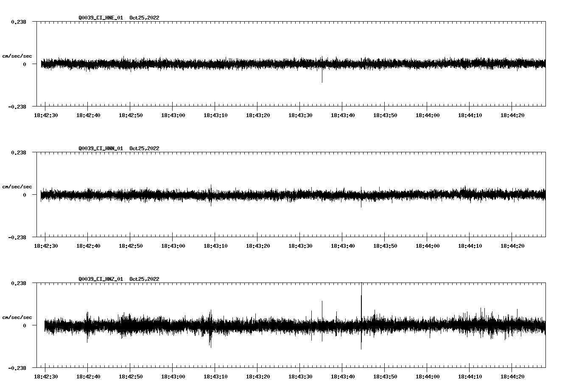This screenshot has width=576, height=392.
Task: Click the 18:43:30 time label under HNZ plot
Action: [x=300, y=377]
